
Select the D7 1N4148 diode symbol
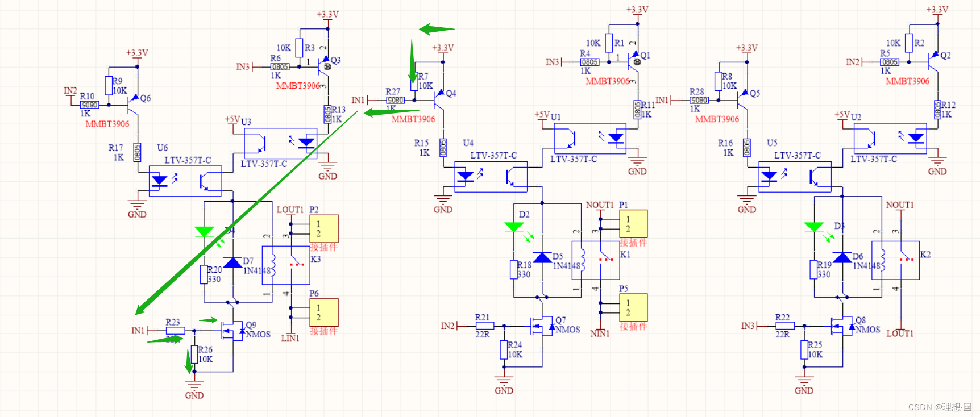point(232,262)
